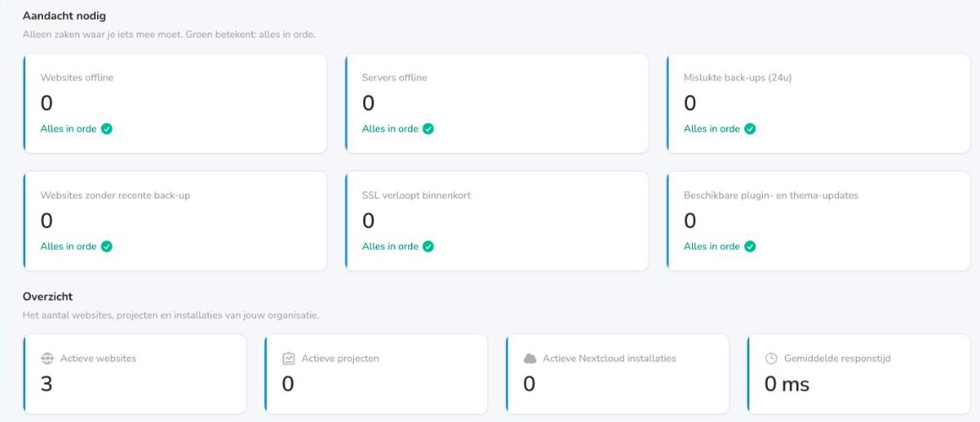This screenshot has height=422, width=980.
Task: Click Alles in orde under Websites zonder recente back-up
Action: tap(68, 246)
